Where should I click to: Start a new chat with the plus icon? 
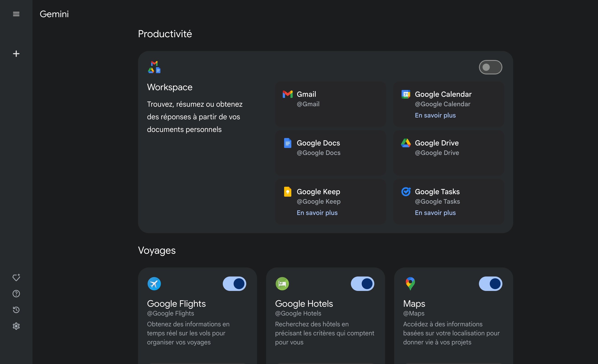coord(16,53)
